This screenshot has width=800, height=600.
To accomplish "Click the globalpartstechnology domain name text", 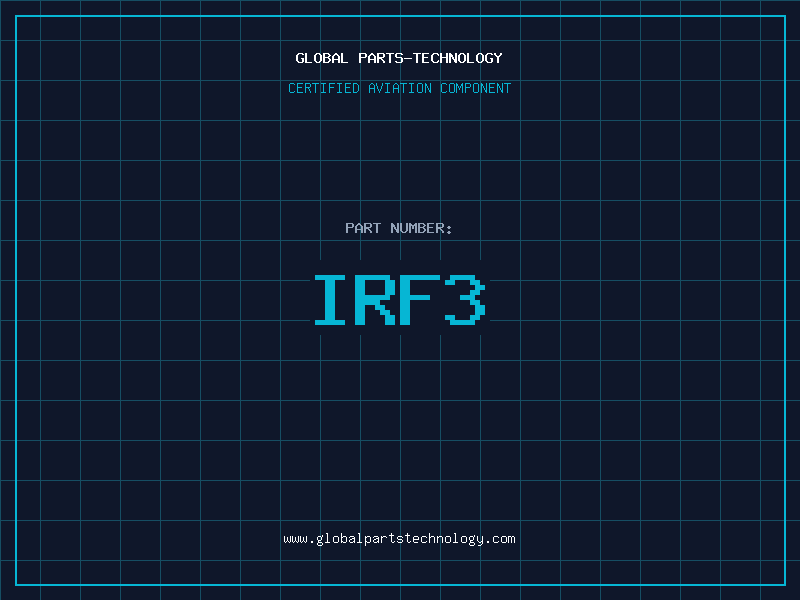I will [399, 539].
